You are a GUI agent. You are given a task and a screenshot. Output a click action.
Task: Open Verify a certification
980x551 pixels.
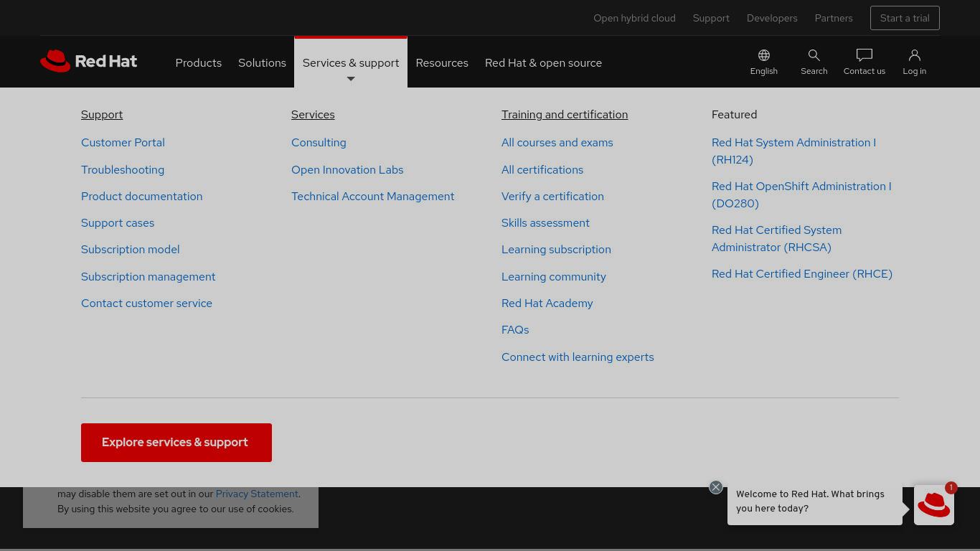(x=552, y=197)
